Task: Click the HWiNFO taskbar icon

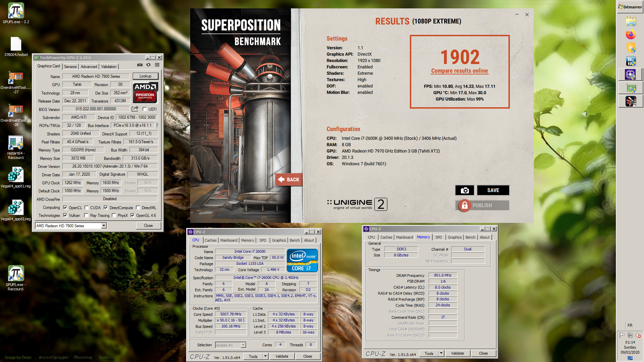Action: click(x=631, y=61)
